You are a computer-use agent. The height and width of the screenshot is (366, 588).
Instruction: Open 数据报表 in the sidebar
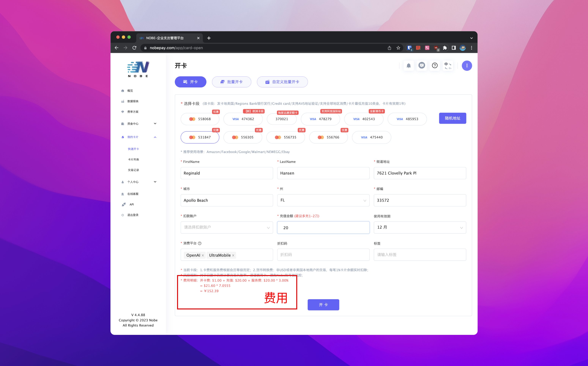point(133,101)
